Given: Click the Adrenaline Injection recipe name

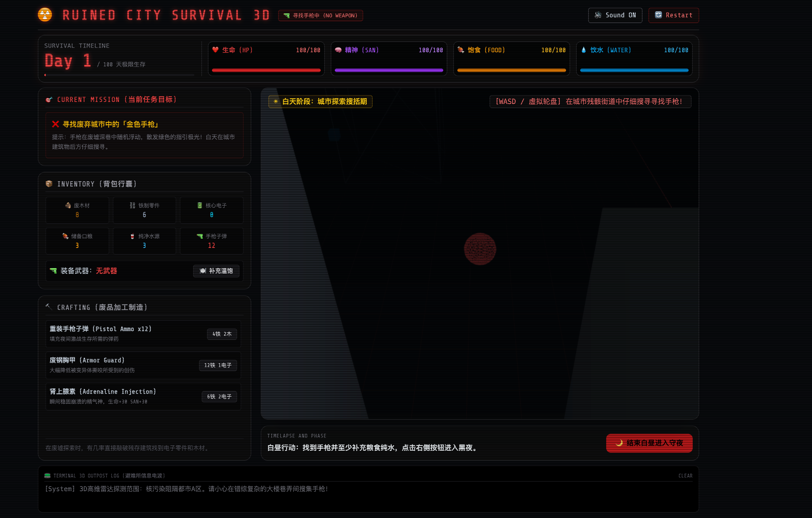Looking at the screenshot, I should click(x=103, y=392).
